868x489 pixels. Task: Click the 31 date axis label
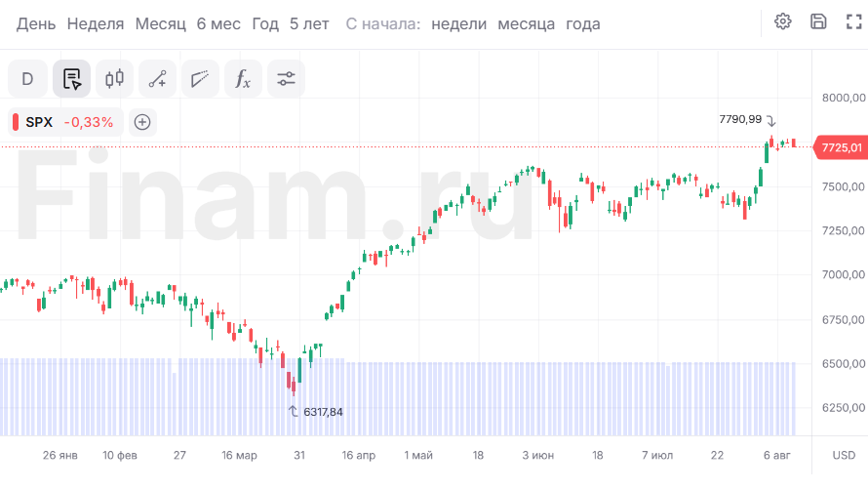(299, 455)
